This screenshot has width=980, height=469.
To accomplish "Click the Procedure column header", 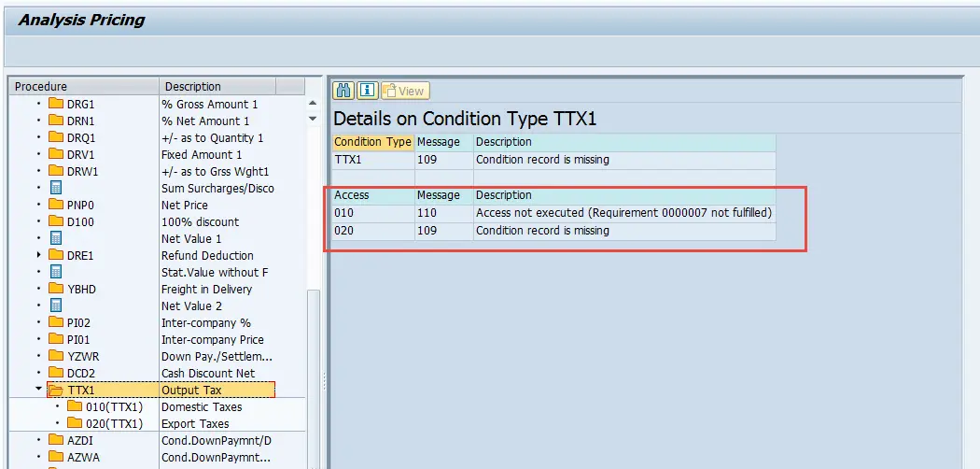I will [84, 86].
